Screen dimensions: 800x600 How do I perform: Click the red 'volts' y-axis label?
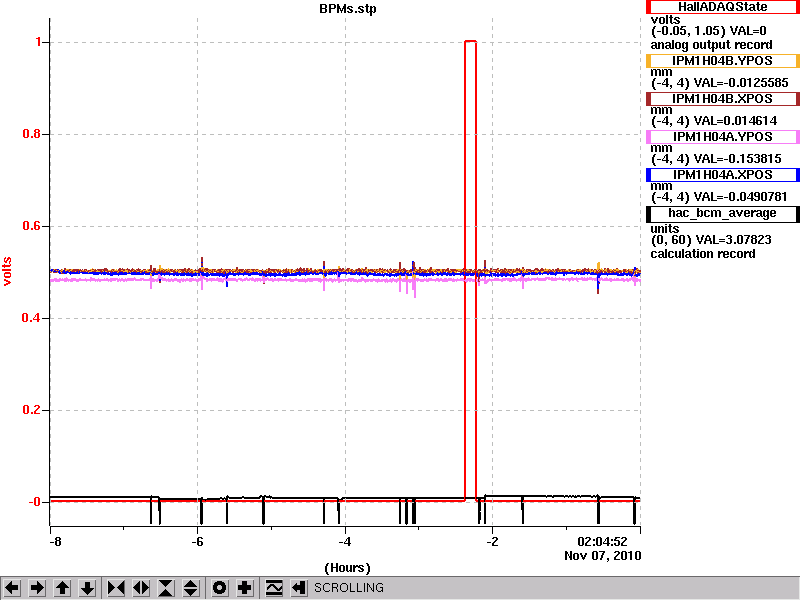pyautogui.click(x=7, y=271)
